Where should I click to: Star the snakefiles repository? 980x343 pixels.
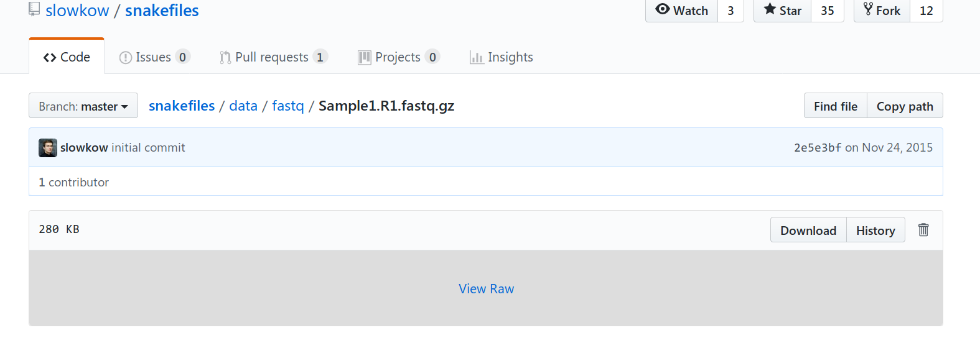[783, 11]
